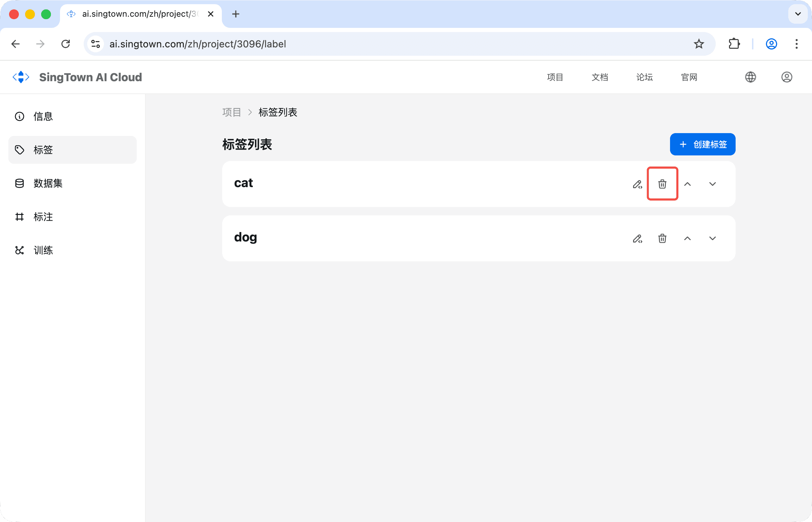Move the dog label down

(x=712, y=238)
